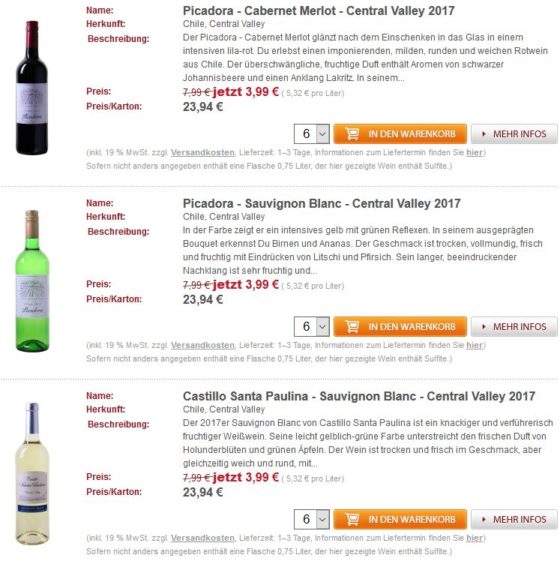
Task: Open red wine bottle thumbnail
Action: click(31, 88)
